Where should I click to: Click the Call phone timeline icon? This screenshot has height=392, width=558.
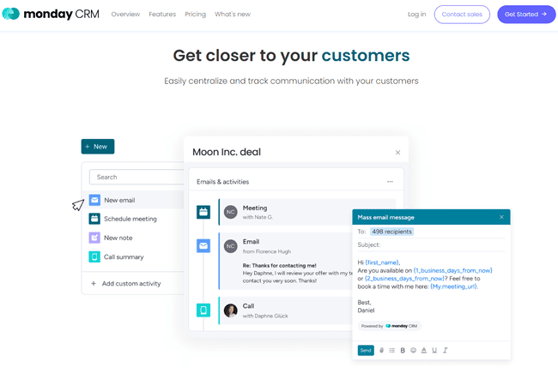(x=203, y=311)
